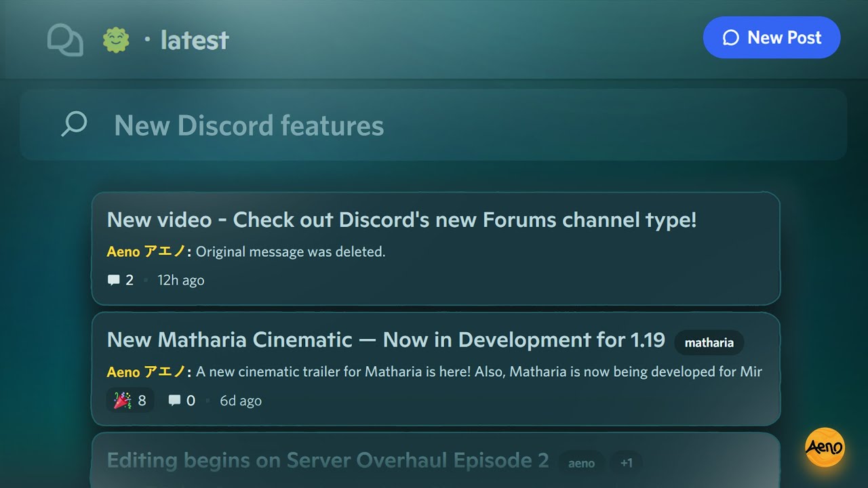Focus the 'New Discord features' search field

pyautogui.click(x=433, y=125)
